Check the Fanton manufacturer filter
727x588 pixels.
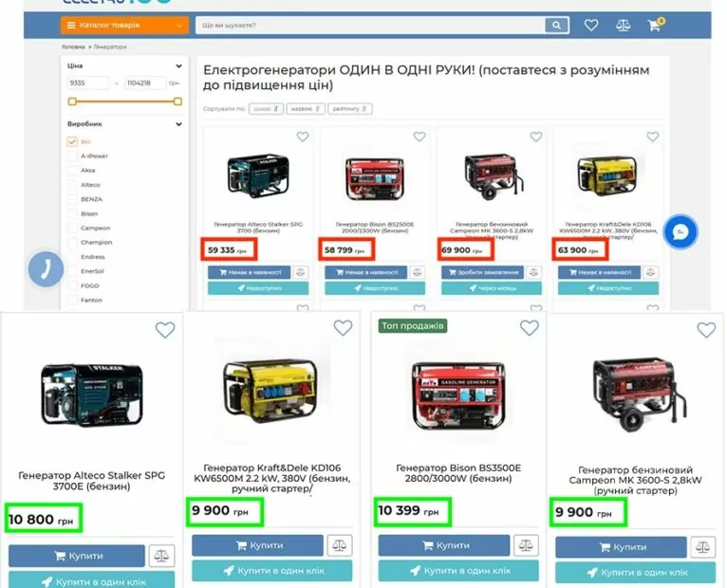pyautogui.click(x=72, y=301)
